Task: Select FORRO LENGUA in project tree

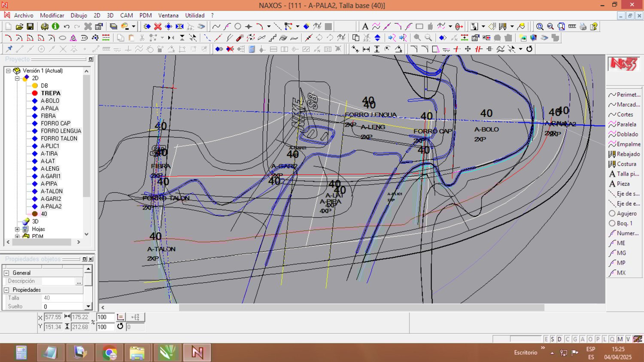Action: tap(61, 131)
